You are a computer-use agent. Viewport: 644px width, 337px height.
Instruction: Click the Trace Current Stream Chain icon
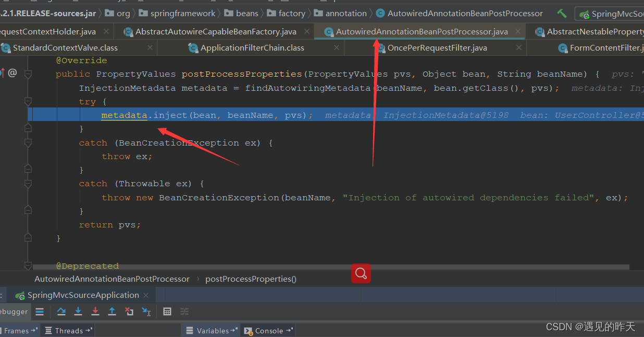coord(184,311)
